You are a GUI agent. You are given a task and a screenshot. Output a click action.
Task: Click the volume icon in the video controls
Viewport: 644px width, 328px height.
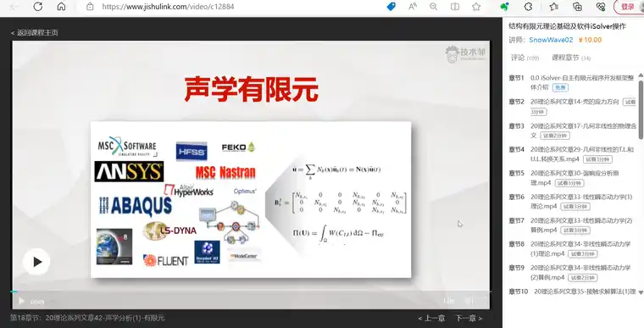[469, 301]
